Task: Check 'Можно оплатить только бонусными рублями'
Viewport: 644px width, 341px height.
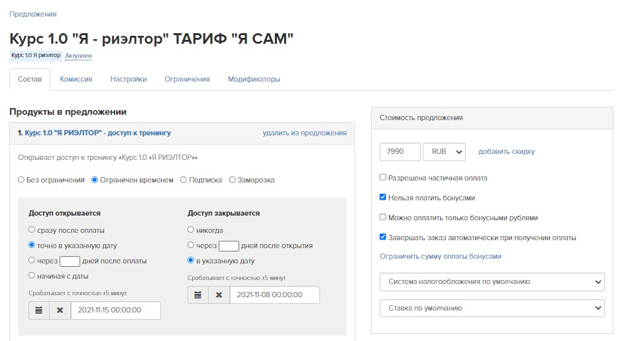Action: (x=383, y=217)
